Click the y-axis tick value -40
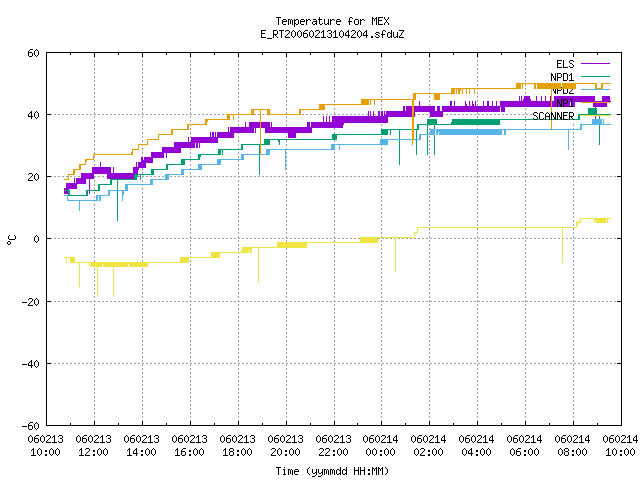The width and height of the screenshot is (640, 480). pos(31,364)
